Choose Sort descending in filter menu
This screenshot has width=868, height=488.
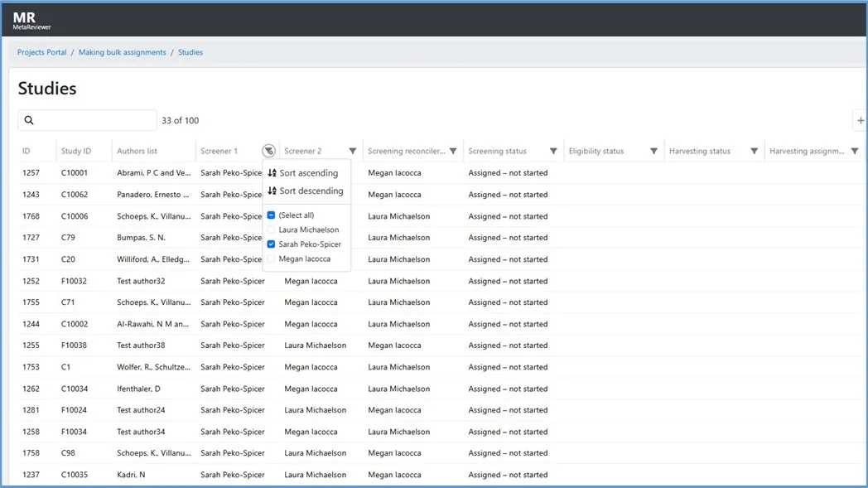[305, 191]
